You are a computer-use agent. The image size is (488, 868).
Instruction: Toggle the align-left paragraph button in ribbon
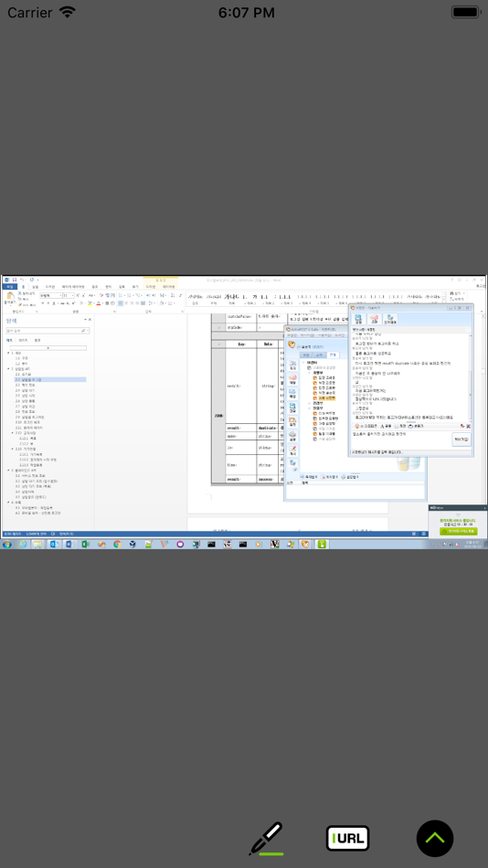pos(122,302)
